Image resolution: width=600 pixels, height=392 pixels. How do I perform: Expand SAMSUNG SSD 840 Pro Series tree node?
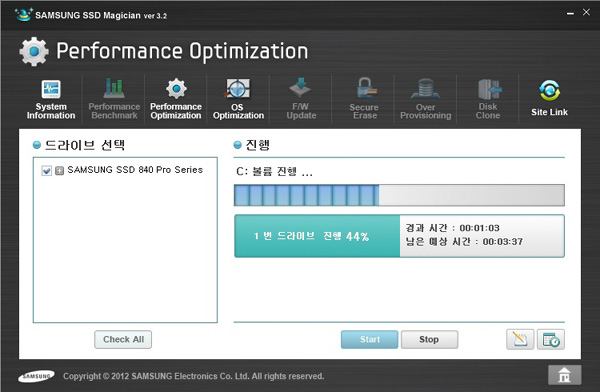[59, 170]
